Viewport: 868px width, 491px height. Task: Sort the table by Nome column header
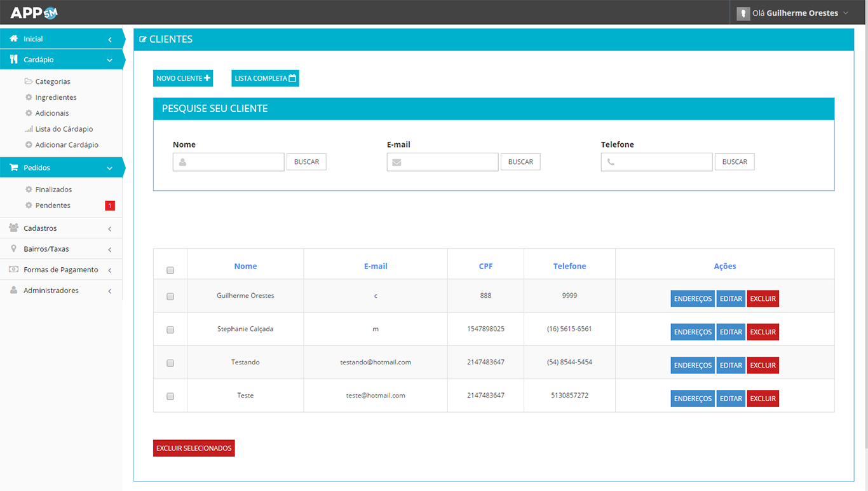(245, 266)
